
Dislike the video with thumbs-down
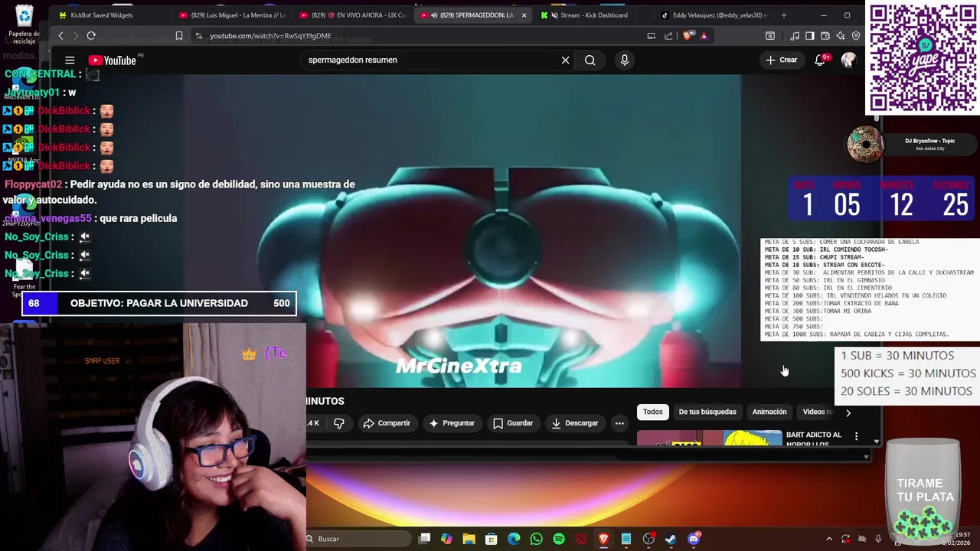(338, 423)
